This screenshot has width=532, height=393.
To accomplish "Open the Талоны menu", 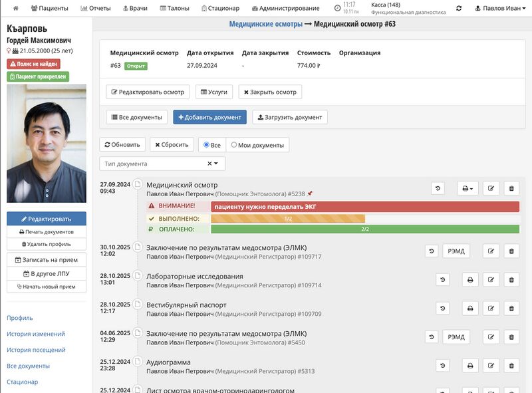I will (x=174, y=8).
